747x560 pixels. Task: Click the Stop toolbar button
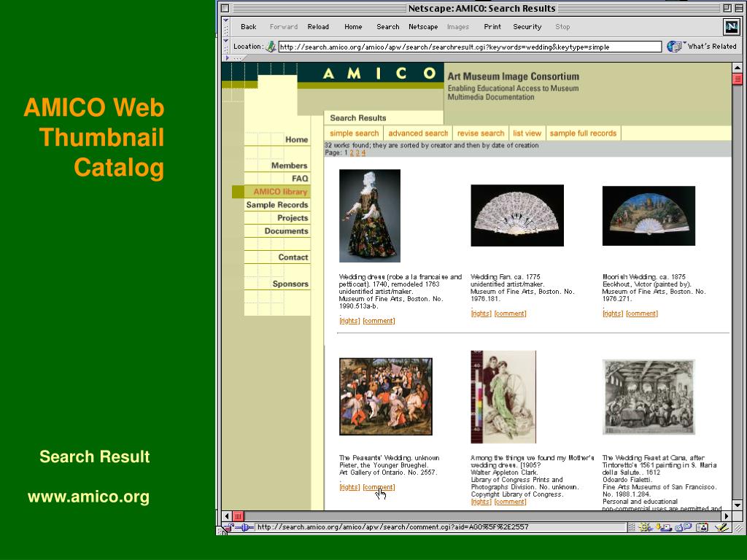[562, 27]
